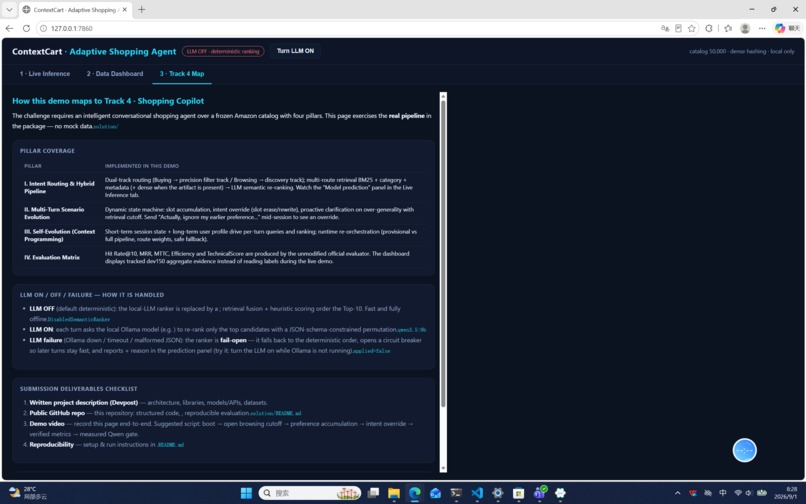The image size is (806, 504).
Task: Click the content panel scrollbar down arrow
Action: pyautogui.click(x=443, y=468)
